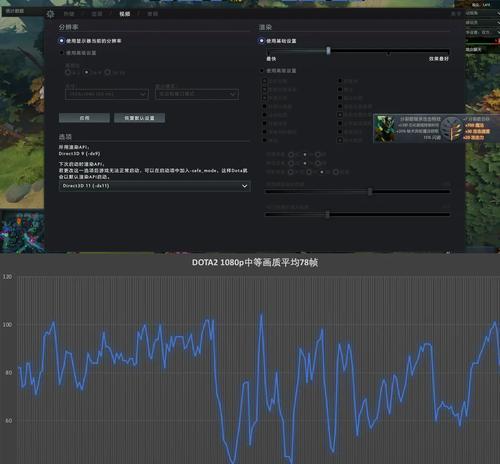Screen dimensions: 500x464
Task: Select 使用基础设置 radio under 渲染 section
Action: 261,41
